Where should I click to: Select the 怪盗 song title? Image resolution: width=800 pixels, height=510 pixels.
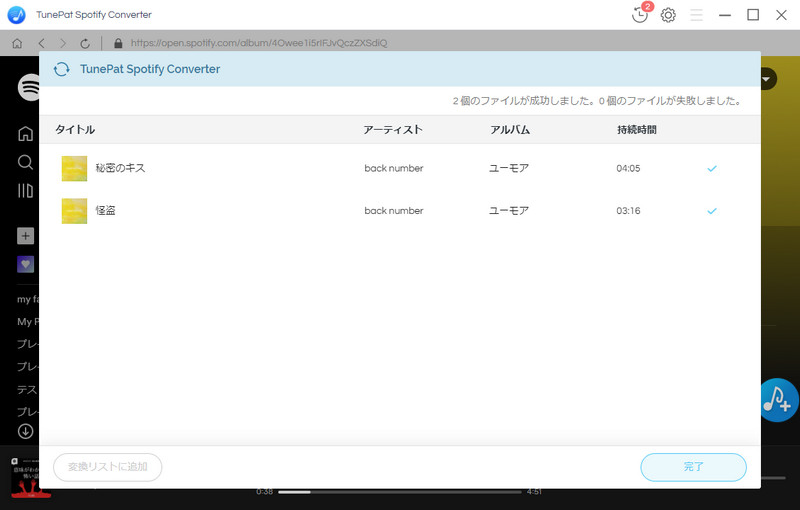106,210
